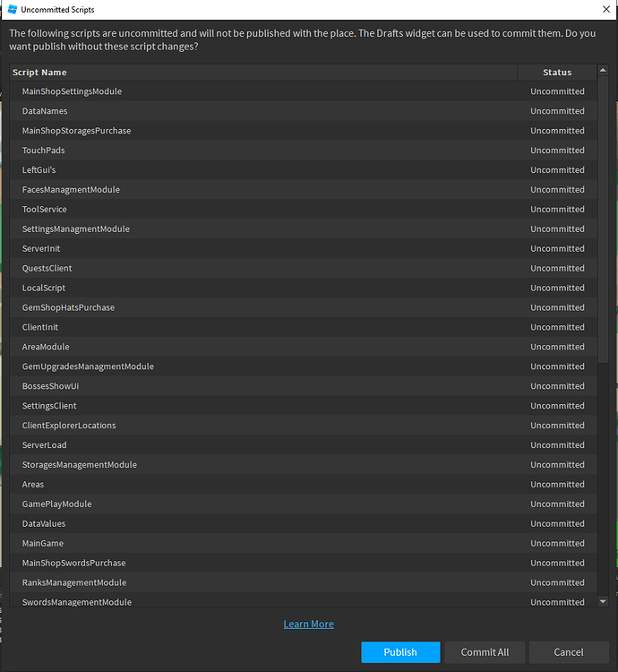Select the RanksManagementModule row
618x672 pixels.
[304, 582]
